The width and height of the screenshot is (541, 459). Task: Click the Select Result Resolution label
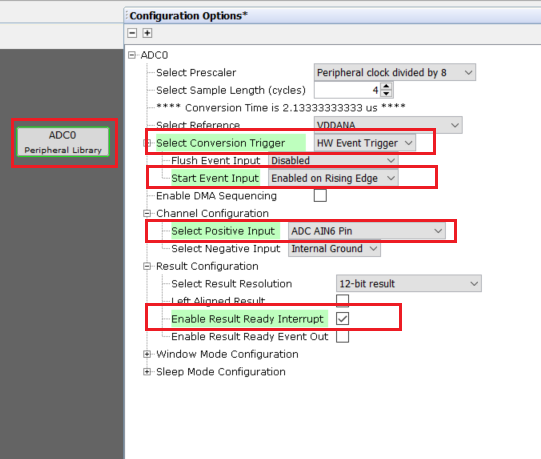(232, 284)
